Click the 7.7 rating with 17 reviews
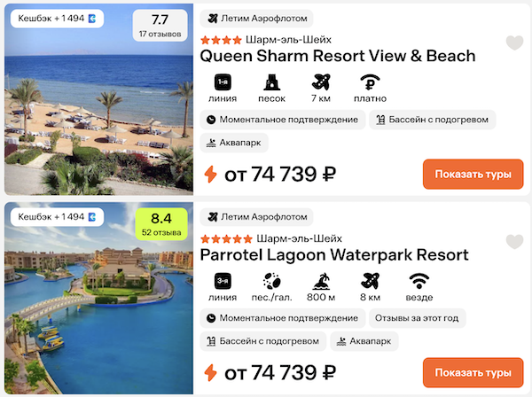Image resolution: width=532 pixels, height=397 pixels. pos(160,27)
